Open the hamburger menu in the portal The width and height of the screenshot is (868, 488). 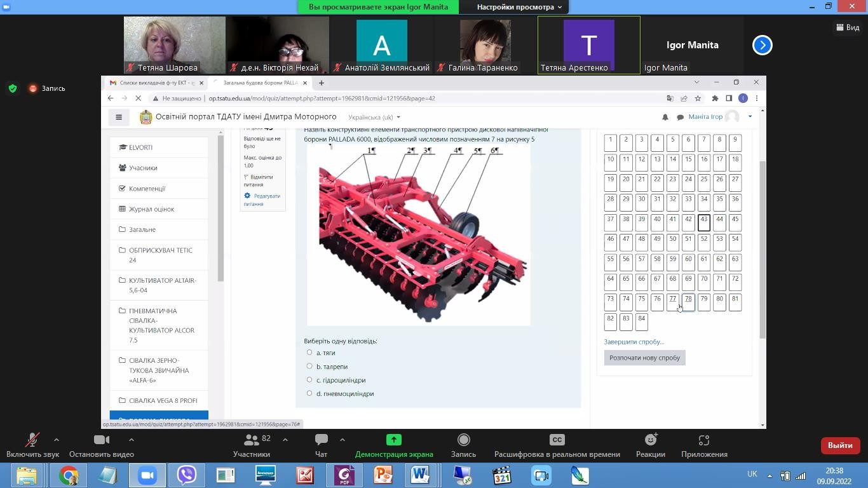click(118, 117)
